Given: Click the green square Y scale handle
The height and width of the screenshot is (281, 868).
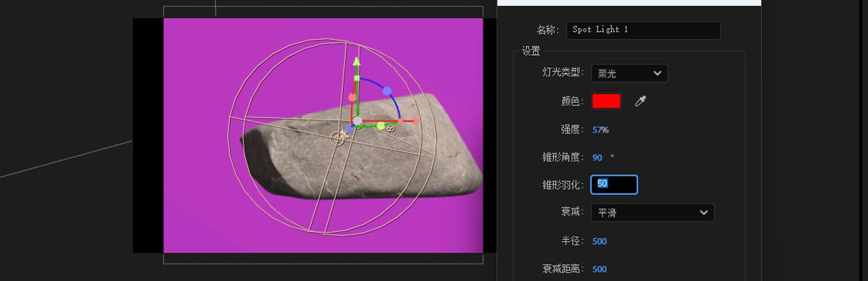Looking at the screenshot, I should (357, 77).
